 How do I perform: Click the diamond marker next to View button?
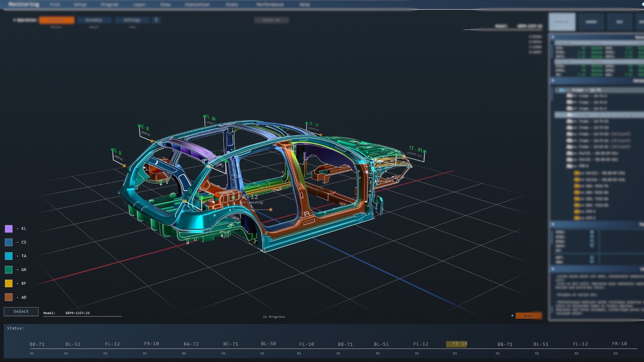coord(512,315)
